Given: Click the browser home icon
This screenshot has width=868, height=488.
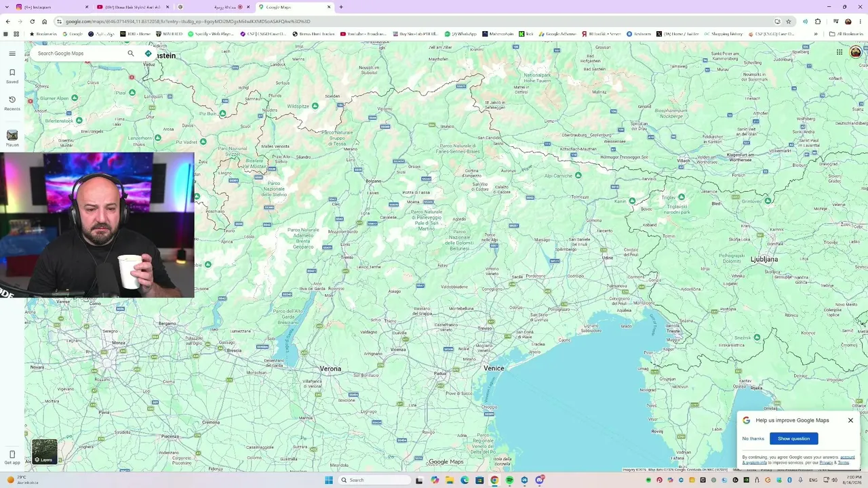Looking at the screenshot, I should tap(44, 21).
